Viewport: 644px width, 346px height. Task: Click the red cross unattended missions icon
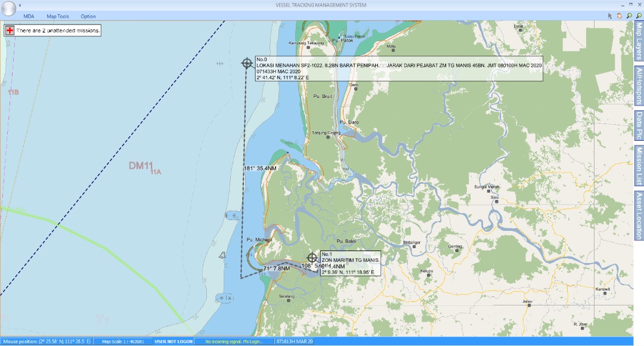click(x=10, y=30)
